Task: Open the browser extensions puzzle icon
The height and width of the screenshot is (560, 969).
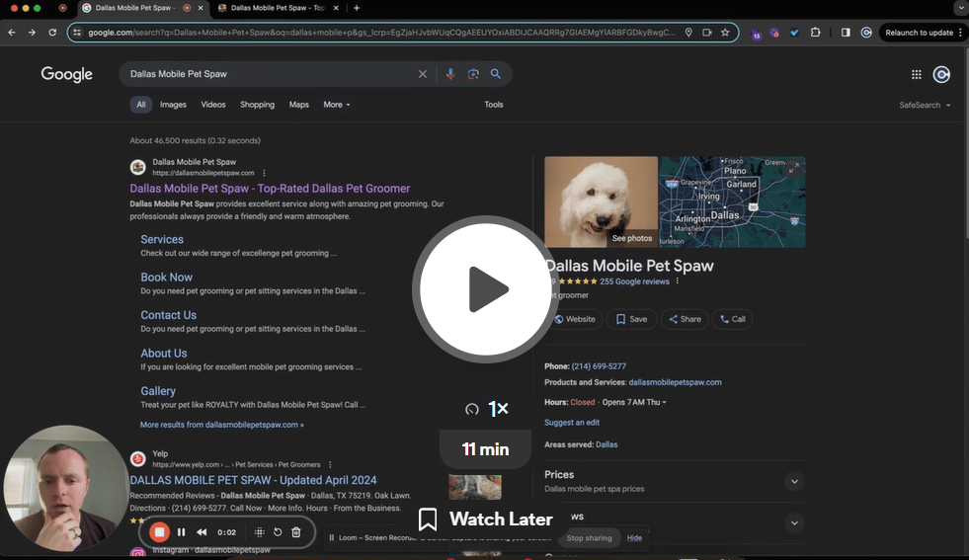Action: click(815, 33)
